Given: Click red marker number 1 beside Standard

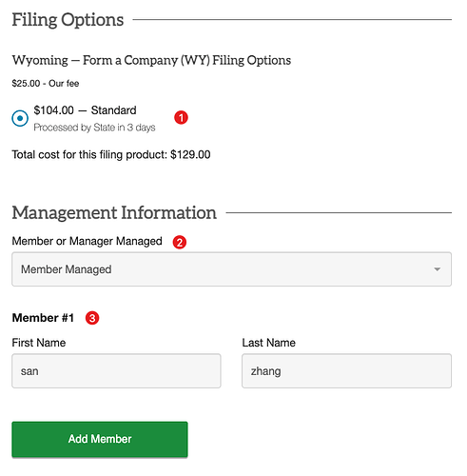Looking at the screenshot, I should click(x=181, y=118).
